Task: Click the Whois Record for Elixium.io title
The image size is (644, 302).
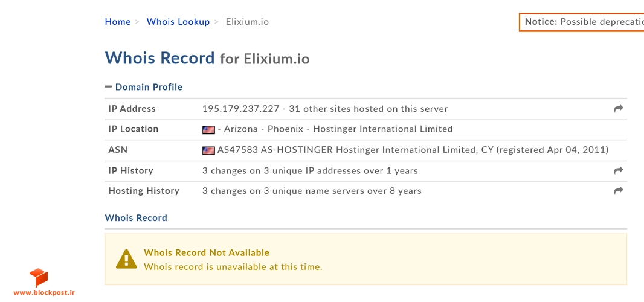Action: (x=207, y=58)
